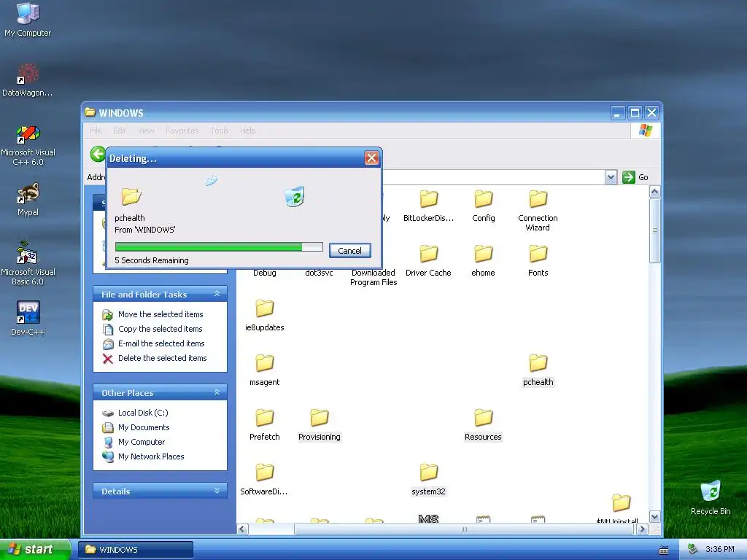Image resolution: width=747 pixels, height=560 pixels.
Task: Select the Recycle Bin desktop icon
Action: click(x=711, y=497)
